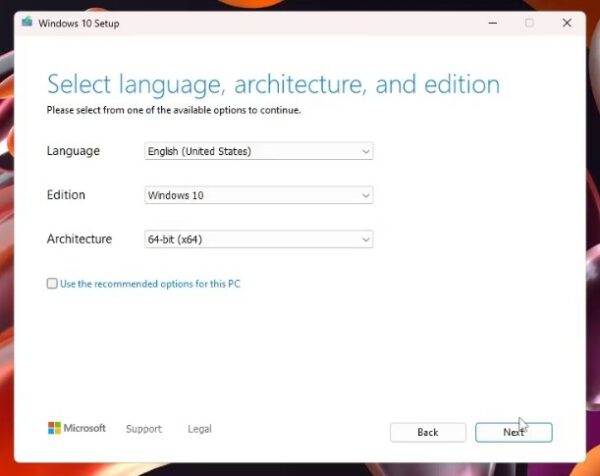The width and height of the screenshot is (600, 476).
Task: Click the 'Use the recommended options for this PC' label
Action: coord(150,284)
